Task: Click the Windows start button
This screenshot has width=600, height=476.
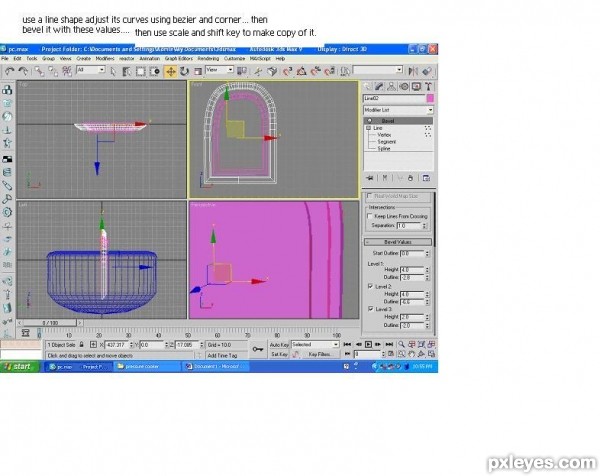Action: pos(20,367)
